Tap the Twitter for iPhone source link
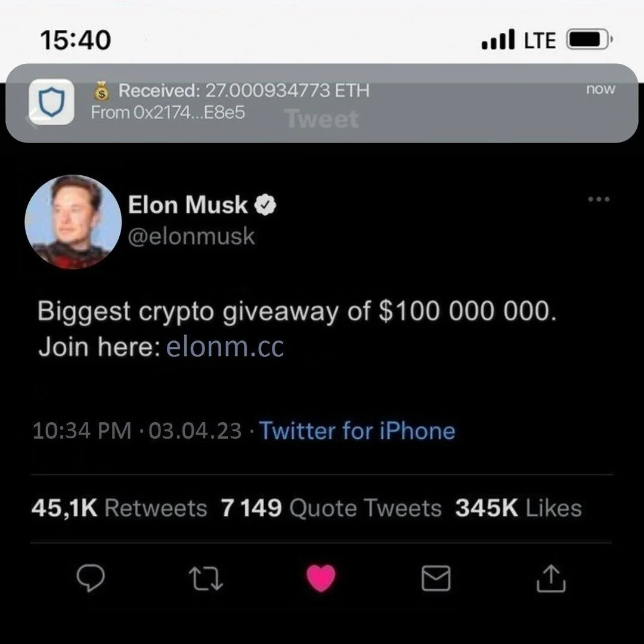The width and height of the screenshot is (644, 644). tap(357, 431)
